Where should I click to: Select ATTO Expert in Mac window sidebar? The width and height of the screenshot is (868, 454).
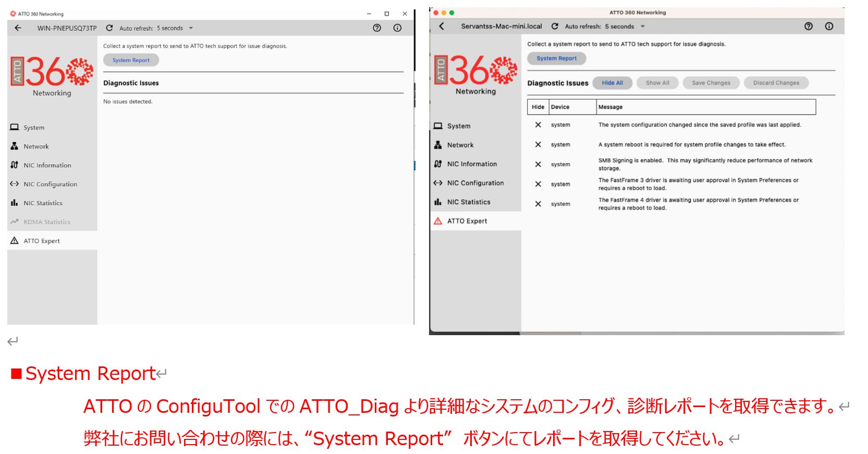tap(475, 221)
